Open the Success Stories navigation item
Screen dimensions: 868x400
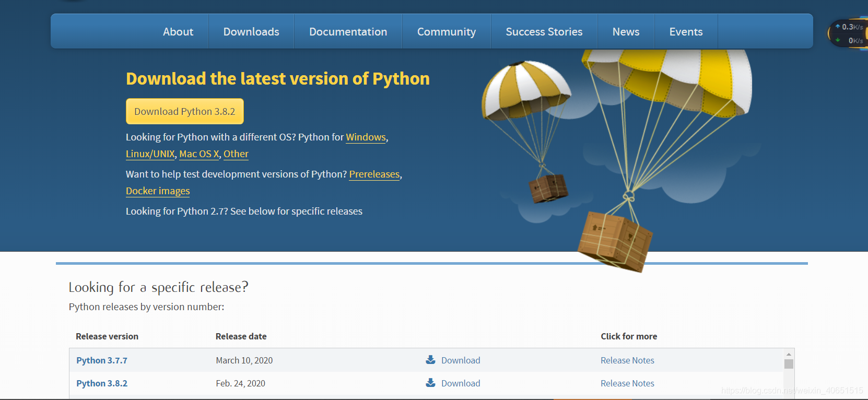tap(544, 32)
